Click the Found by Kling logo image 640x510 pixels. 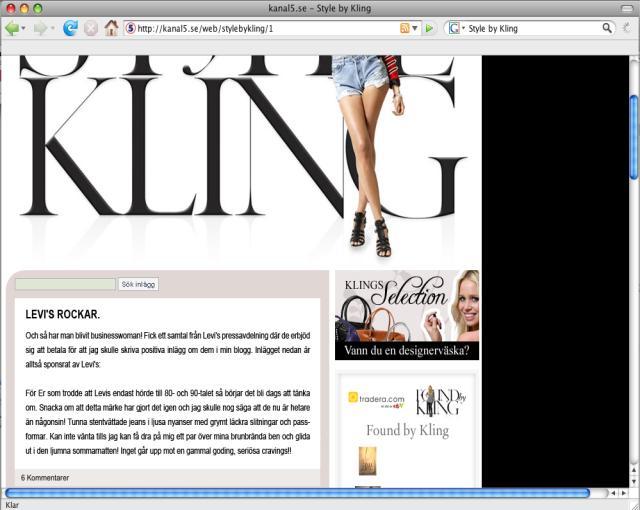pyautogui.click(x=441, y=401)
